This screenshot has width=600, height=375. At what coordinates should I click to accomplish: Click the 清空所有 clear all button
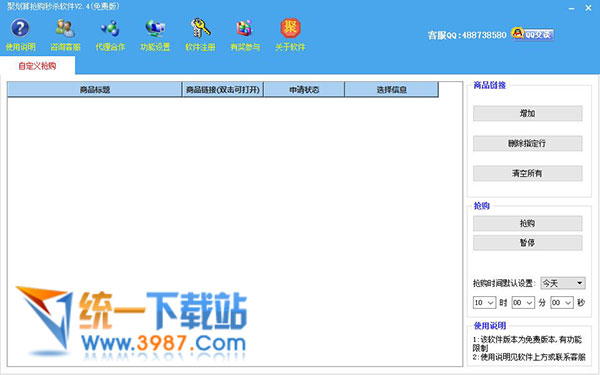coord(527,173)
